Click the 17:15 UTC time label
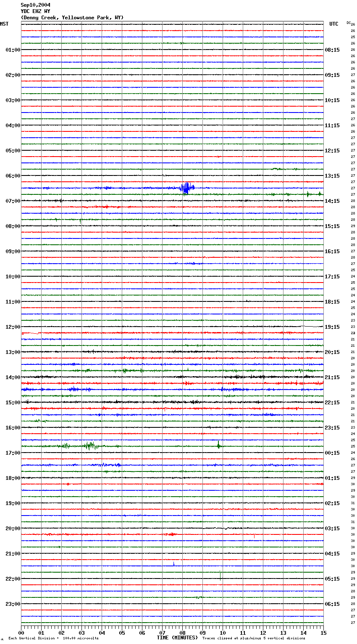357x644 pixels. [x=332, y=277]
